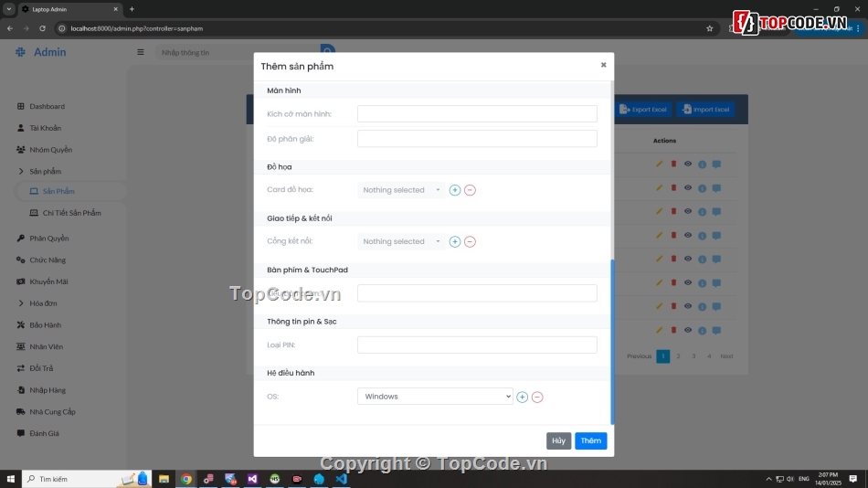Screen dimensions: 868x488
Task: Click the first row's comment icon
Action: [716, 164]
